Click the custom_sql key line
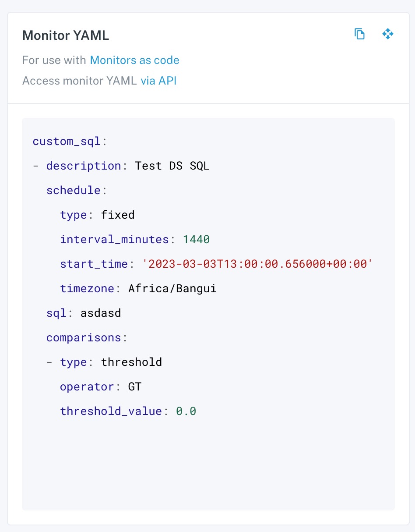The image size is (415, 532). 70,142
